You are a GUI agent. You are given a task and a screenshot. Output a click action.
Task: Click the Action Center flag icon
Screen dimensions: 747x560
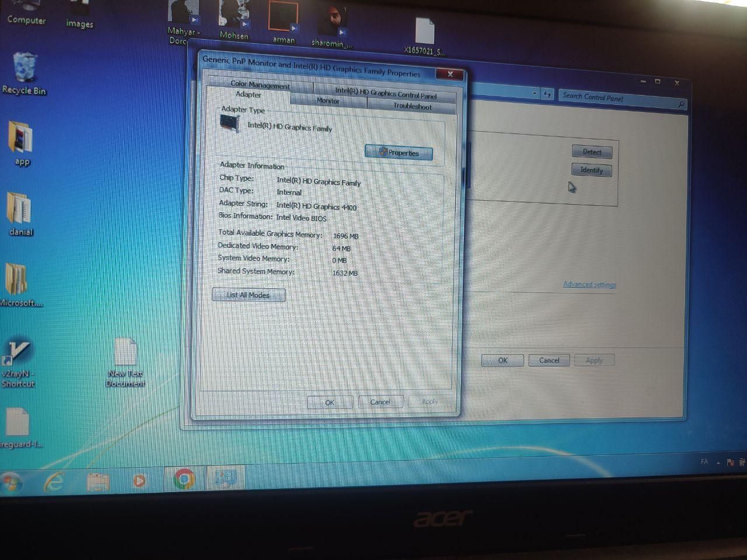click(x=730, y=463)
